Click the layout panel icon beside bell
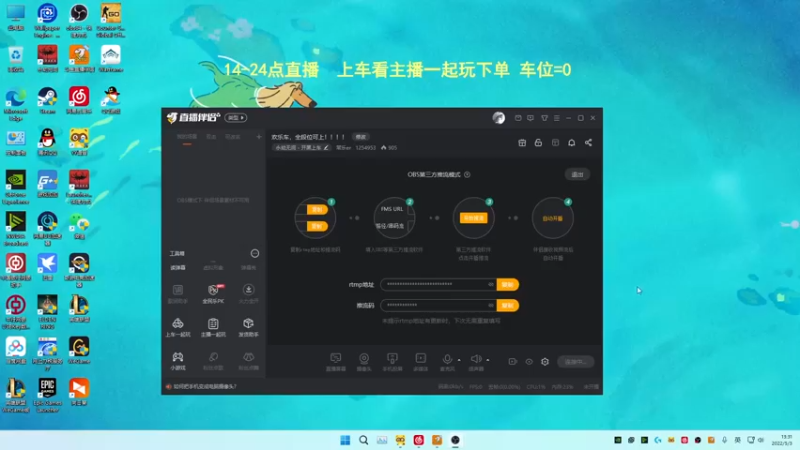Screen dimensions: 800x450 click(555, 143)
